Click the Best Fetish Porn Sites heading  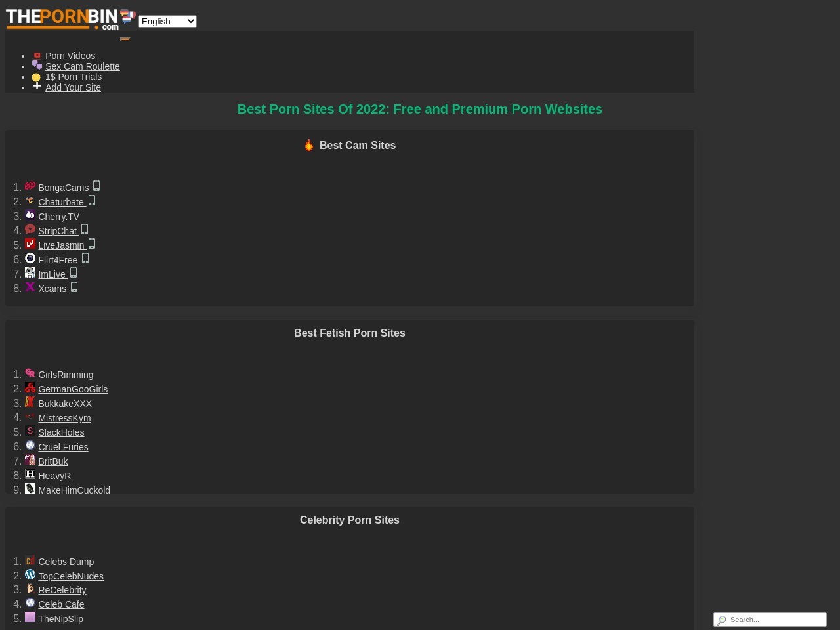click(x=350, y=333)
